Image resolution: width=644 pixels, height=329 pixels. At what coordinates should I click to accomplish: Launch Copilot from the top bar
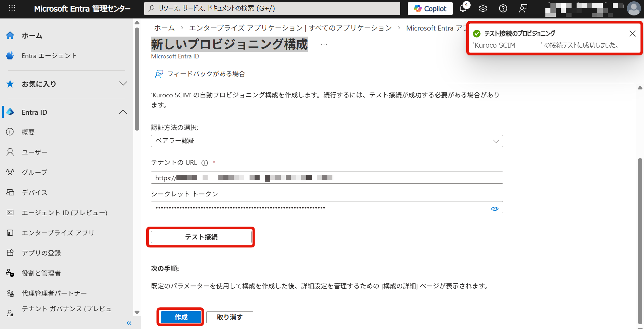point(430,8)
